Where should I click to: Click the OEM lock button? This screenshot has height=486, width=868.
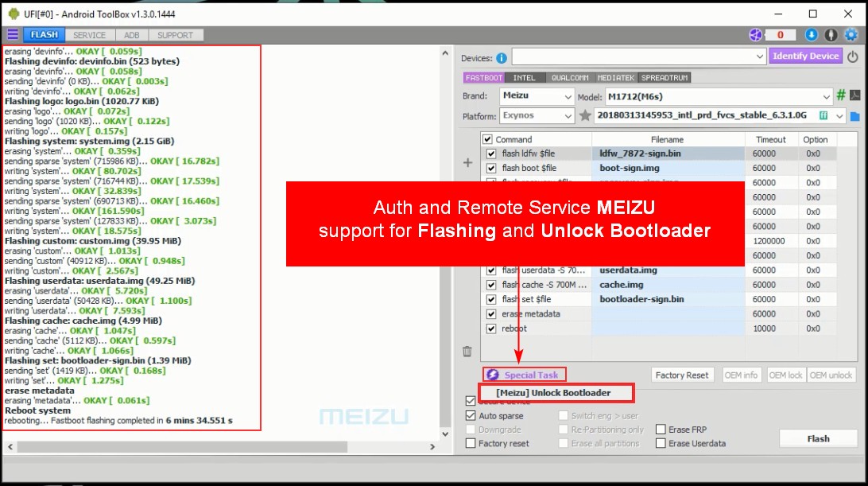pyautogui.click(x=785, y=375)
